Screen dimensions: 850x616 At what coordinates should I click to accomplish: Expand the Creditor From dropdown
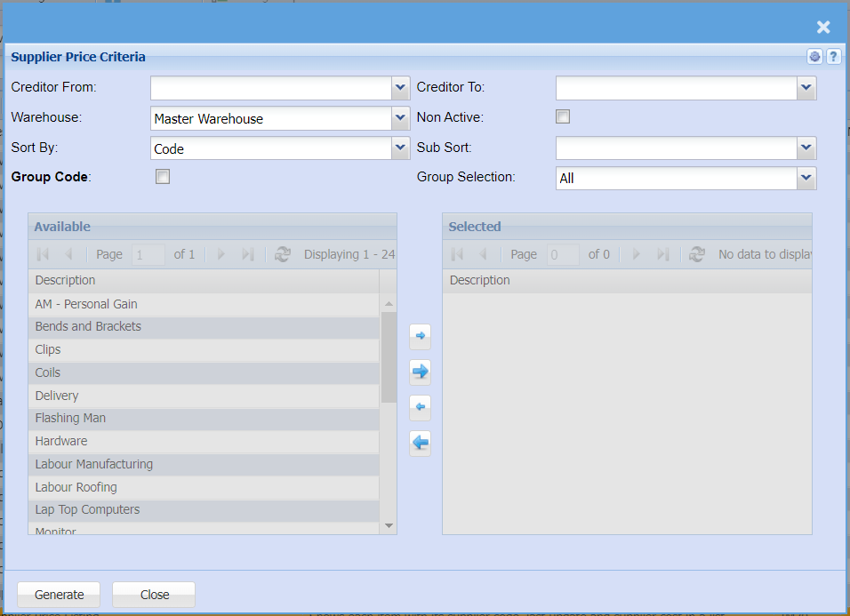click(x=400, y=88)
